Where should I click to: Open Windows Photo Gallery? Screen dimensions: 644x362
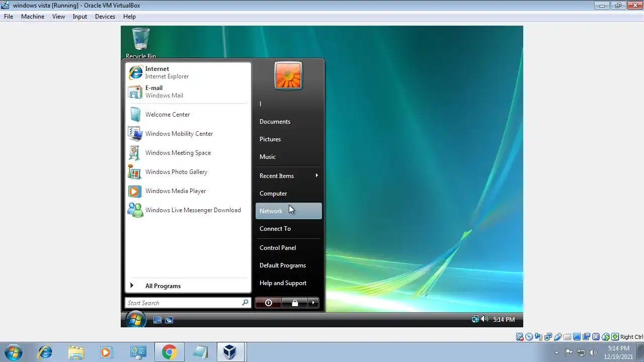click(x=188, y=172)
